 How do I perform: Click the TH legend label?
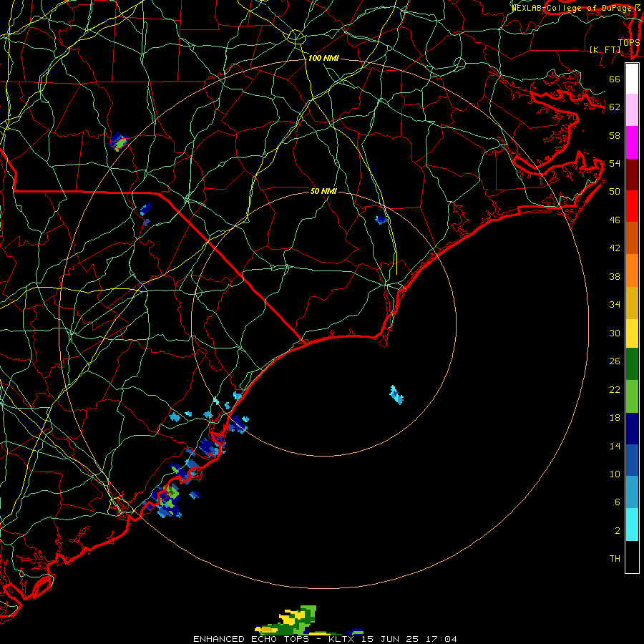[615, 559]
